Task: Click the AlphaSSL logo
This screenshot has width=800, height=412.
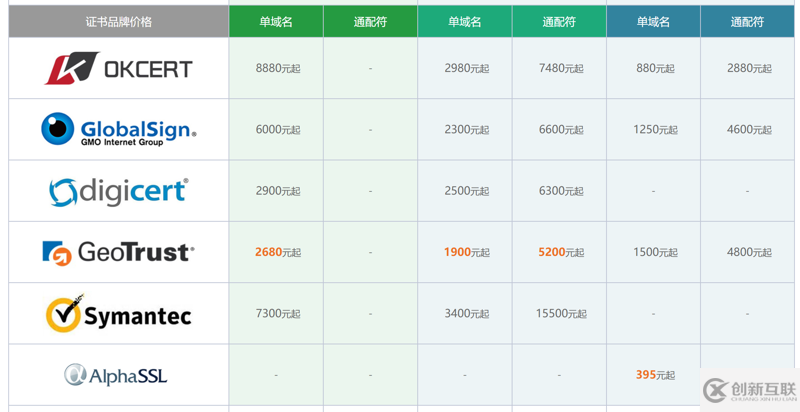Action: [x=116, y=375]
